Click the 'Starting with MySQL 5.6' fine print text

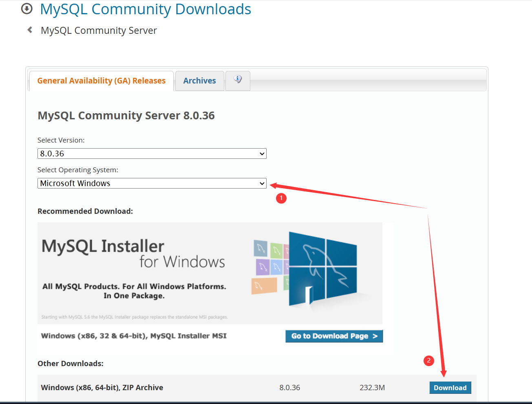pyautogui.click(x=135, y=317)
